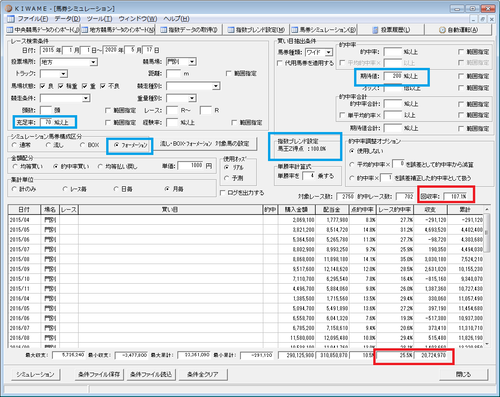Toggle the 不良 track condition checkbox
This screenshot has height=397, width=500.
(103, 86)
